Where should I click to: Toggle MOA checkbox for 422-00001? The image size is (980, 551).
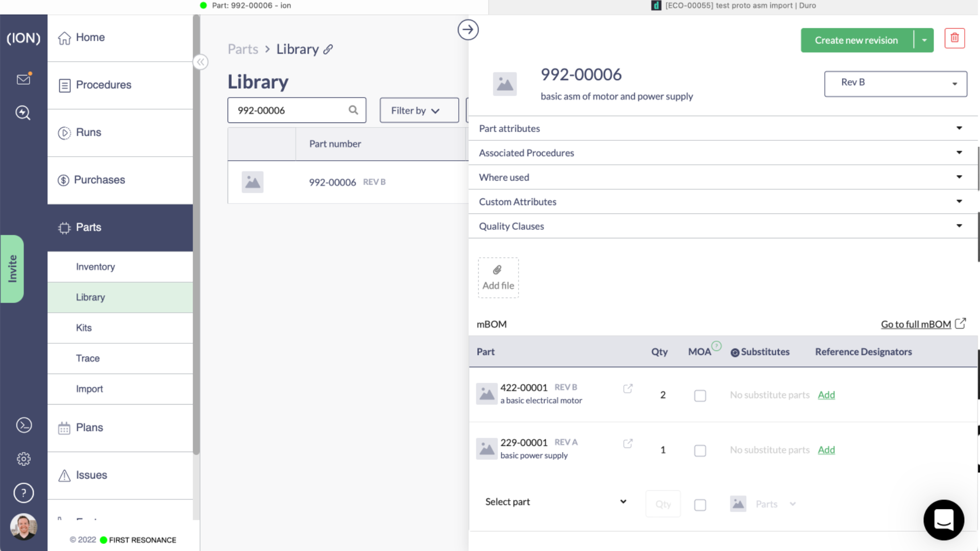coord(700,395)
